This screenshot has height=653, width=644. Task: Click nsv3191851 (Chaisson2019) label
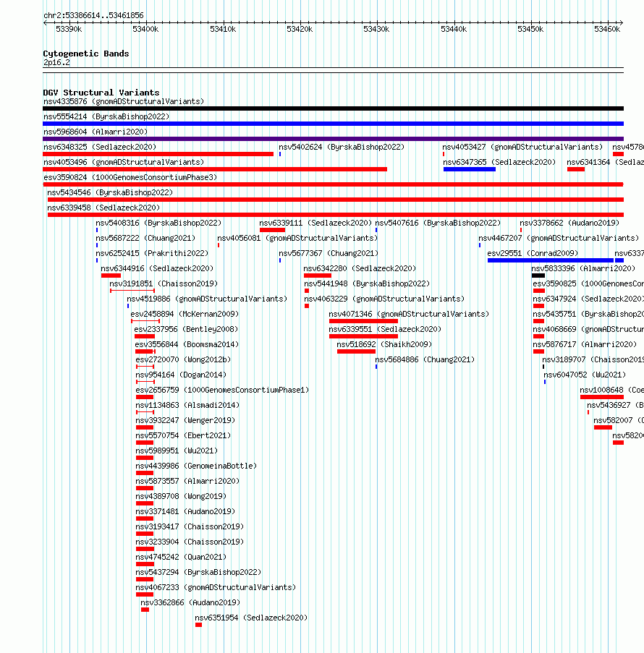coord(164,284)
